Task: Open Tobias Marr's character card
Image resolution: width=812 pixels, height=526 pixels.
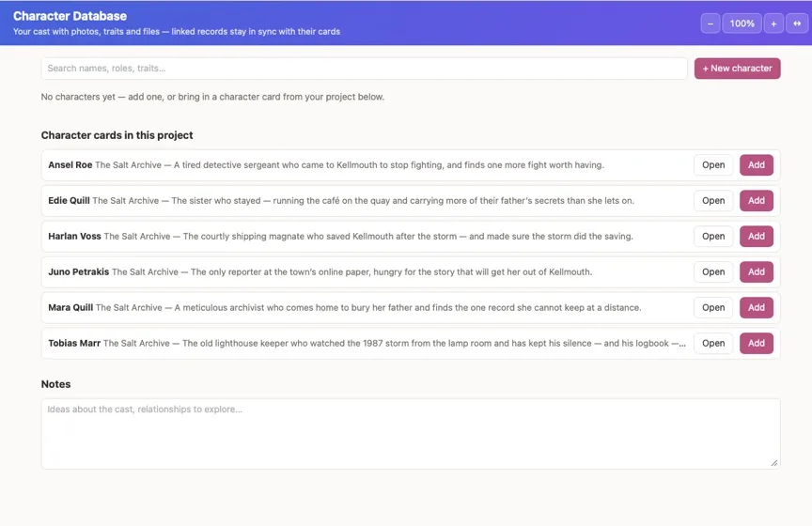Action: (713, 344)
